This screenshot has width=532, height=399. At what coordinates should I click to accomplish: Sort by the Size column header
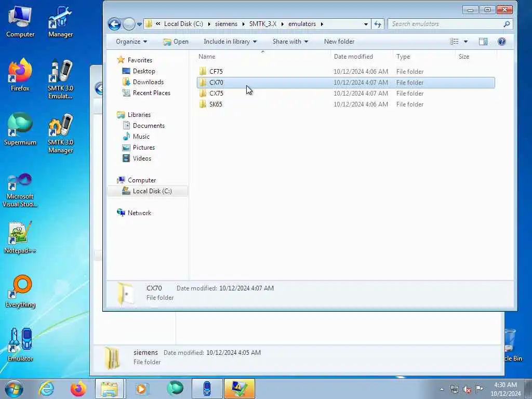click(x=476, y=57)
